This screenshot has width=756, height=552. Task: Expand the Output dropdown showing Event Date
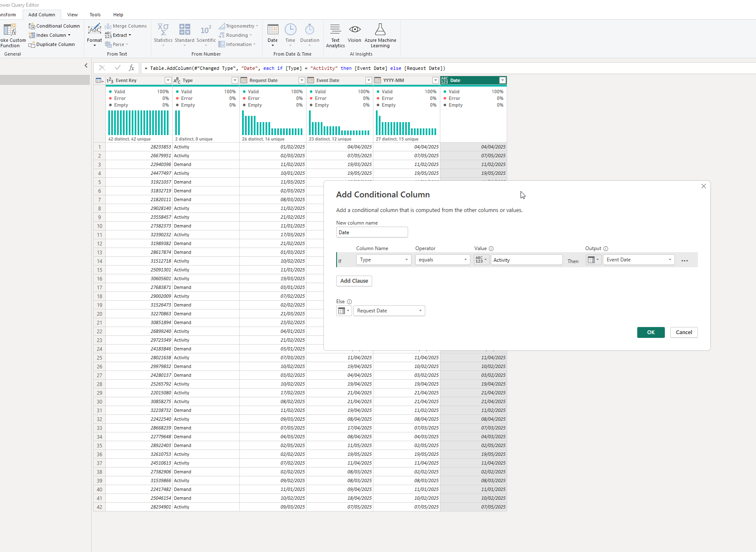point(639,260)
